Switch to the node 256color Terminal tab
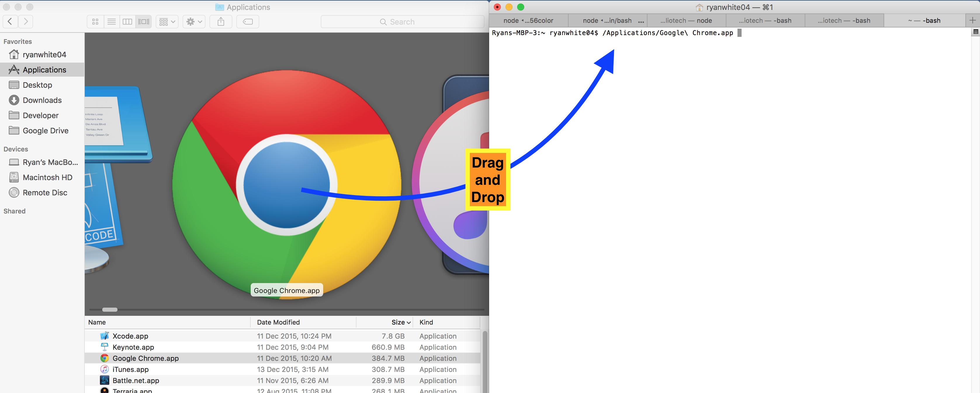Image resolution: width=980 pixels, height=393 pixels. pos(528,20)
